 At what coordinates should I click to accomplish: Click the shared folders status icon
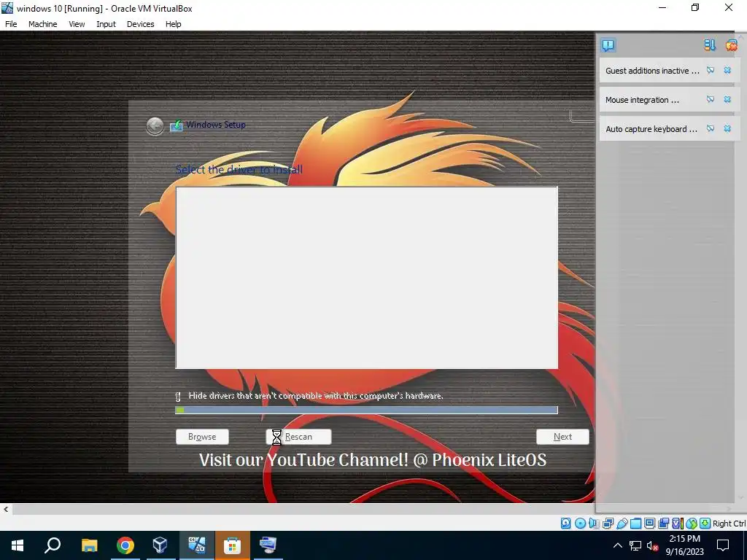coord(635,524)
